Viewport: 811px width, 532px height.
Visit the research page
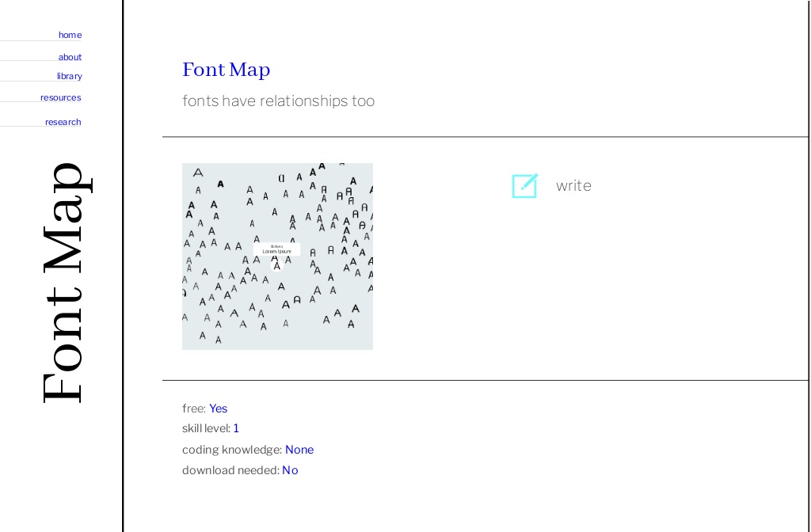pyautogui.click(x=63, y=122)
